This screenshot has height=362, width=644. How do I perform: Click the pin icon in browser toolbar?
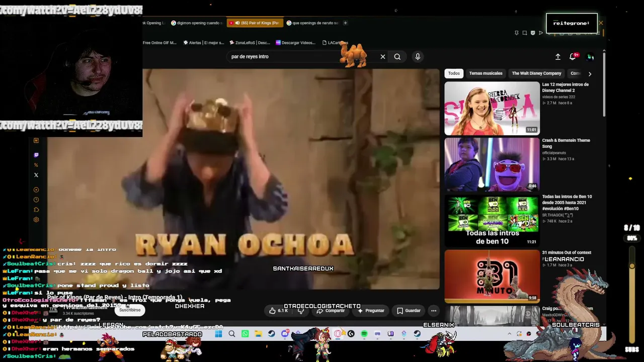(x=516, y=33)
